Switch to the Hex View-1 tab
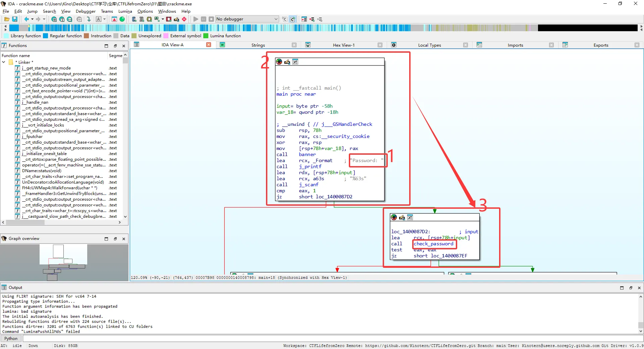The image size is (644, 349). pyautogui.click(x=343, y=45)
